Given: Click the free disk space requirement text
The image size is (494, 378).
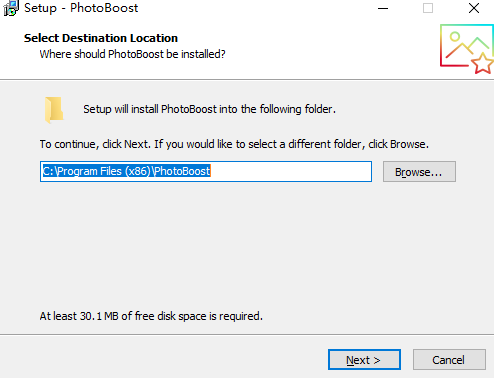Looking at the screenshot, I should click(151, 316).
